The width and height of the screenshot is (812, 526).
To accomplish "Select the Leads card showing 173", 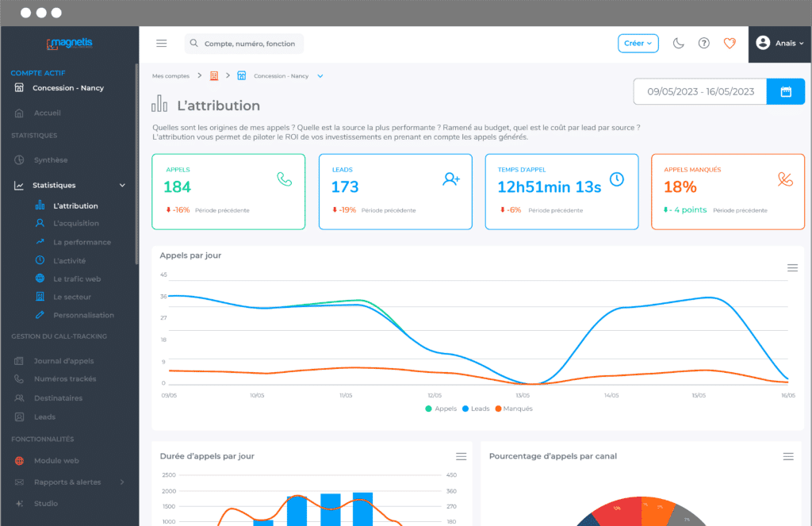I will click(395, 192).
